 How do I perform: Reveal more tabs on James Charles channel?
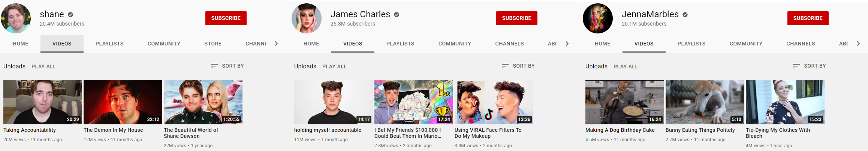(567, 44)
